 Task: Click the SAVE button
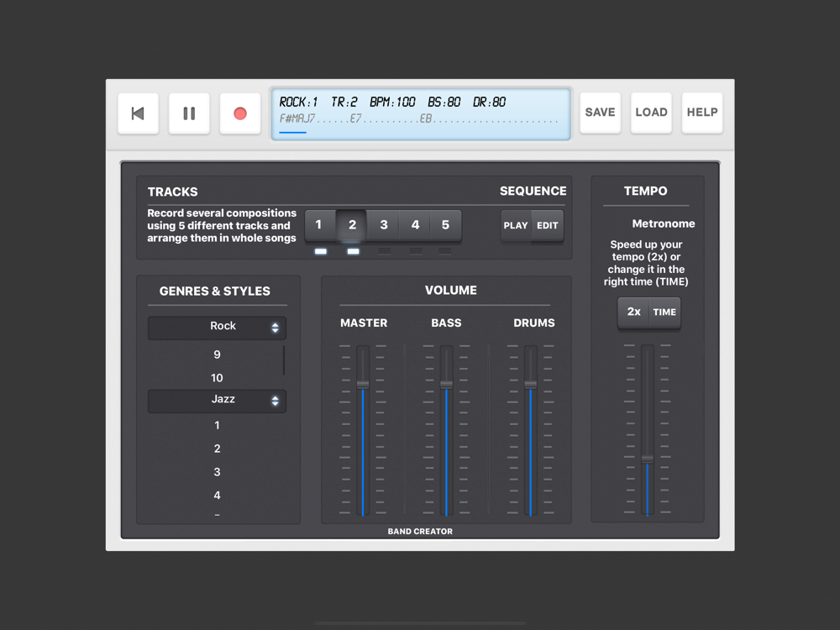click(600, 113)
